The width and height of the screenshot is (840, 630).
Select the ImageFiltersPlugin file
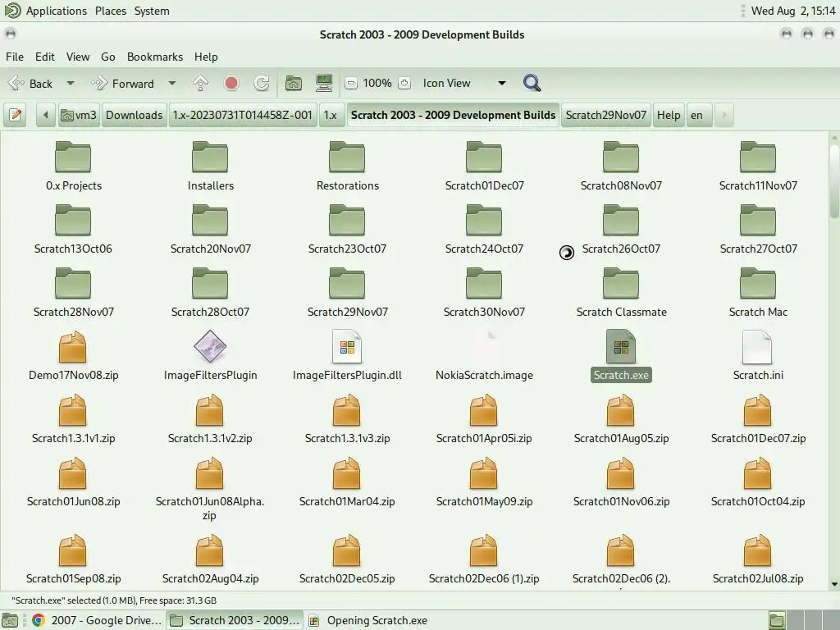pos(210,356)
